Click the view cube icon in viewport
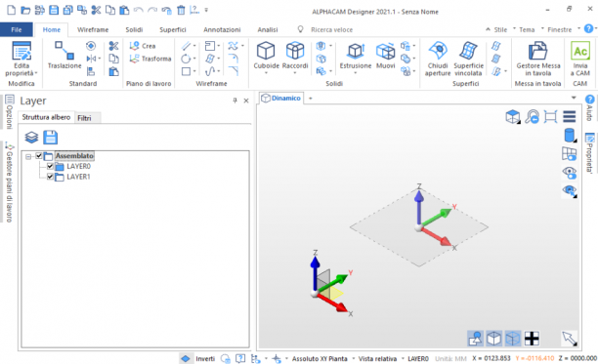 513,116
